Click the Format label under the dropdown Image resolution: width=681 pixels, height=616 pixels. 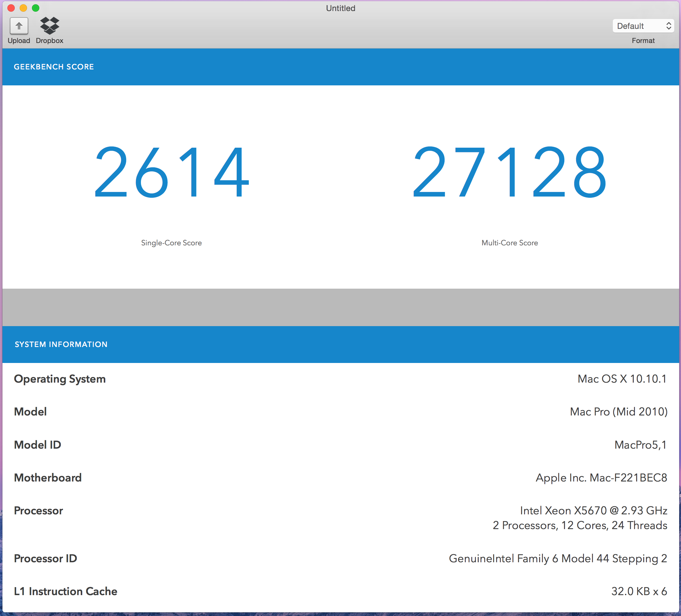pos(643,41)
